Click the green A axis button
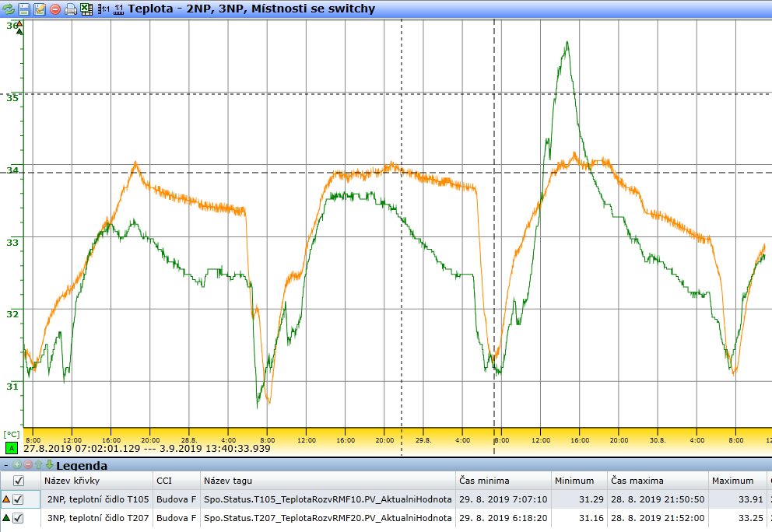The height and width of the screenshot is (532, 772). point(11,448)
